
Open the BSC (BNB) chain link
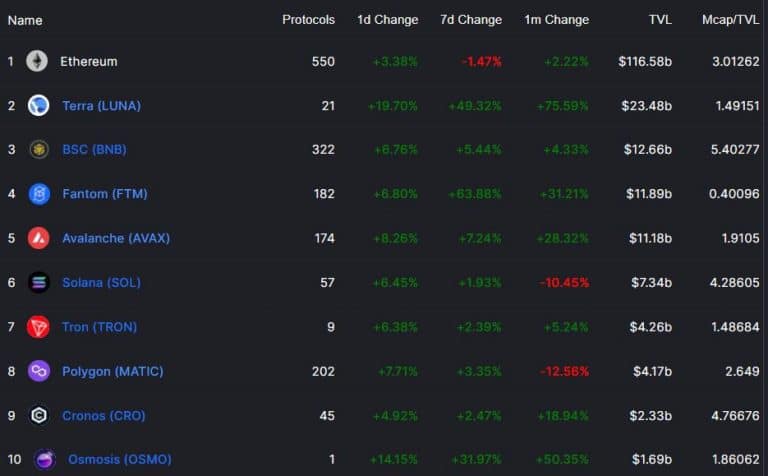(x=95, y=149)
